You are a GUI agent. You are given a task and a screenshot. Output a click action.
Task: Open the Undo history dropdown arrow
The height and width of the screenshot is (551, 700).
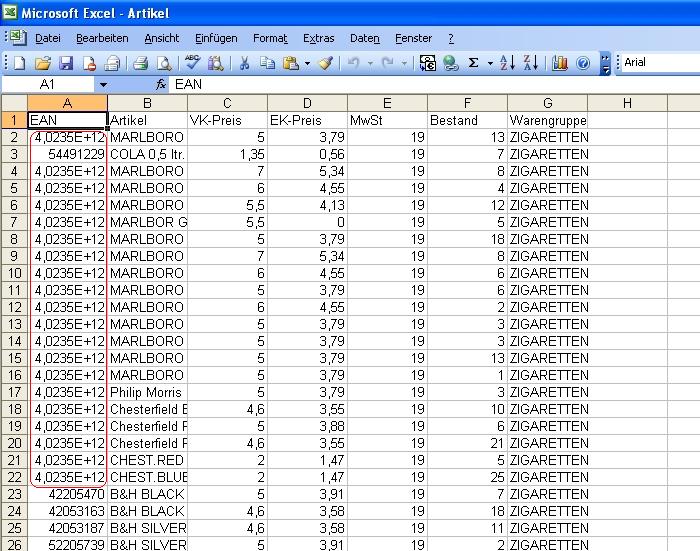370,63
